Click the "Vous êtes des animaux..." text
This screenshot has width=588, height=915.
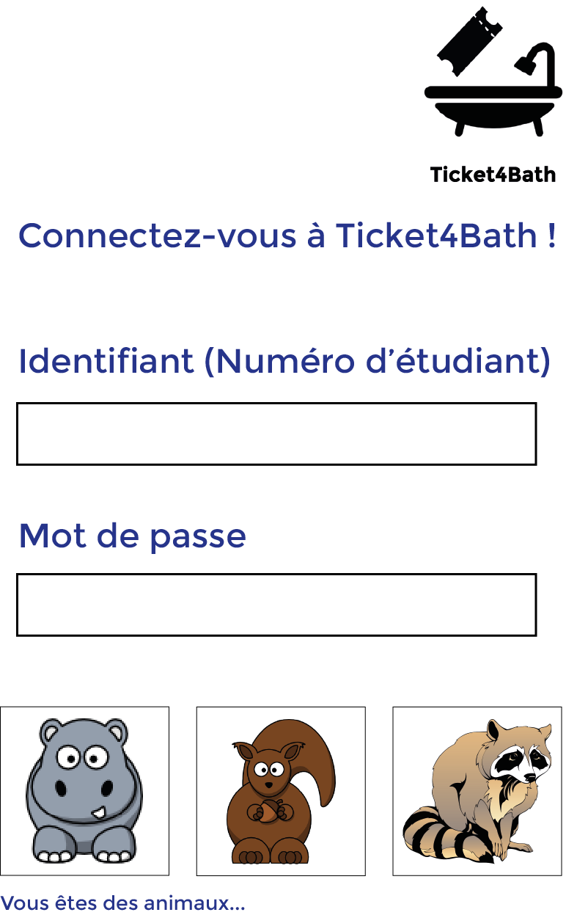(122, 903)
